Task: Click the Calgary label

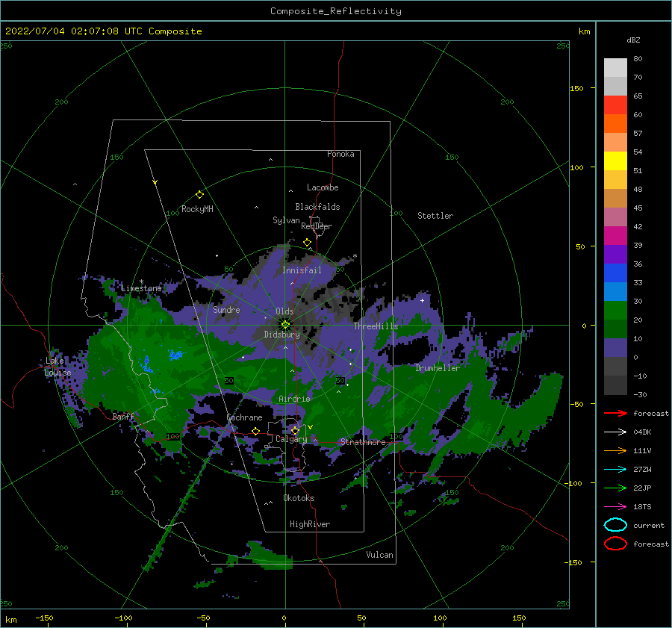Action: (x=291, y=439)
